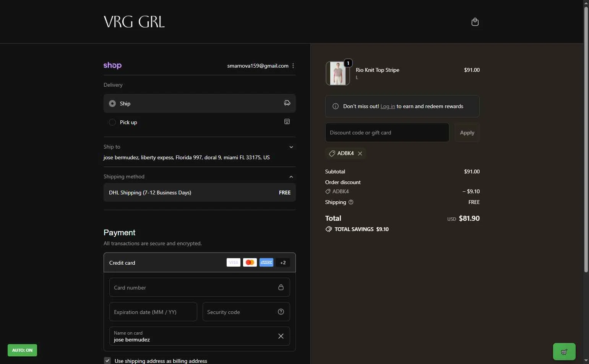Viewport: 589px width, 364px height.
Task: Expand the Ship to address section
Action: 291,147
